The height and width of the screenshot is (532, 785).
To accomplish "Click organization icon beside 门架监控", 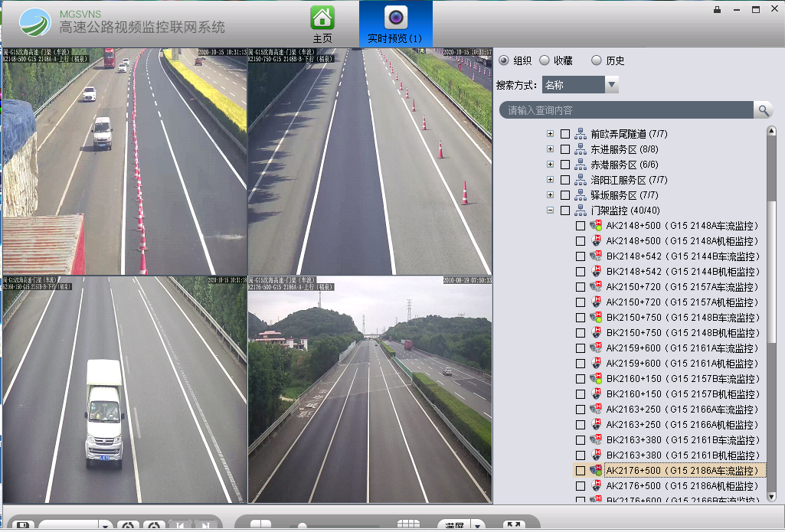I will pos(580,211).
